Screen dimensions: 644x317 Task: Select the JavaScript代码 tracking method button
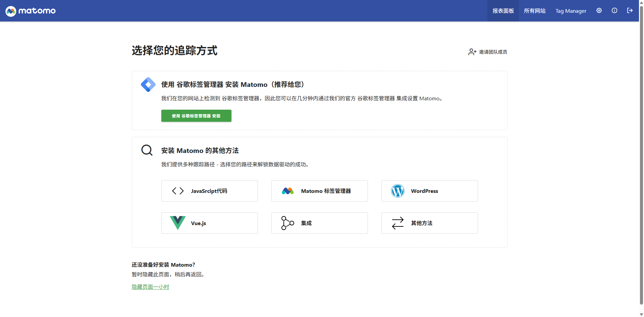[x=209, y=191]
